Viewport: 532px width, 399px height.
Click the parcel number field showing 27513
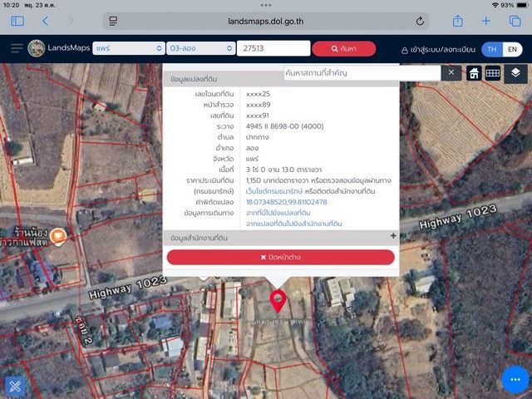pyautogui.click(x=272, y=49)
